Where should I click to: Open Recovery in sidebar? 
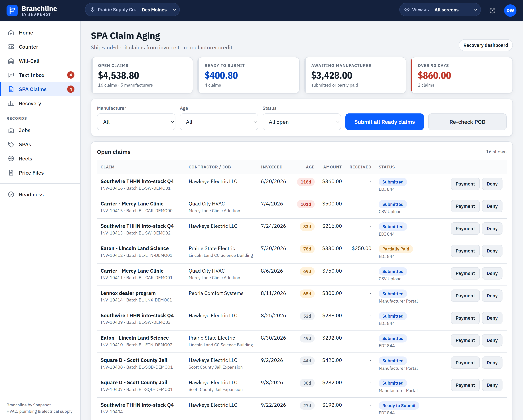tap(40, 103)
